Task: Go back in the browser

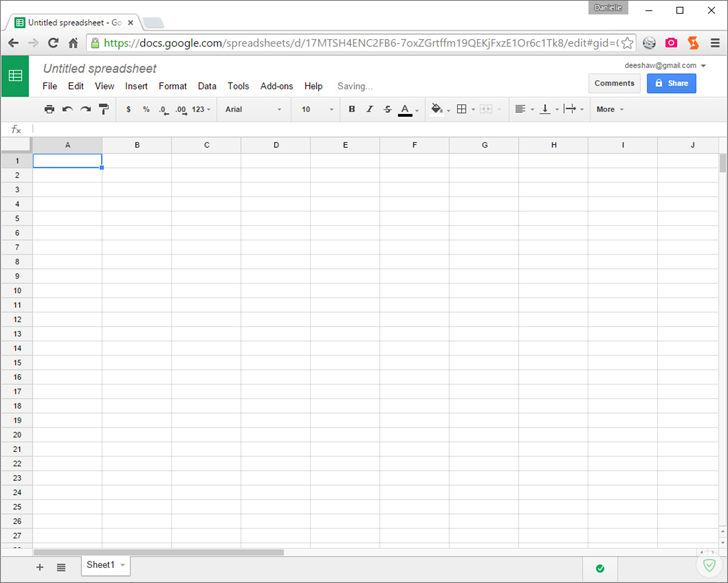Action: [13, 43]
